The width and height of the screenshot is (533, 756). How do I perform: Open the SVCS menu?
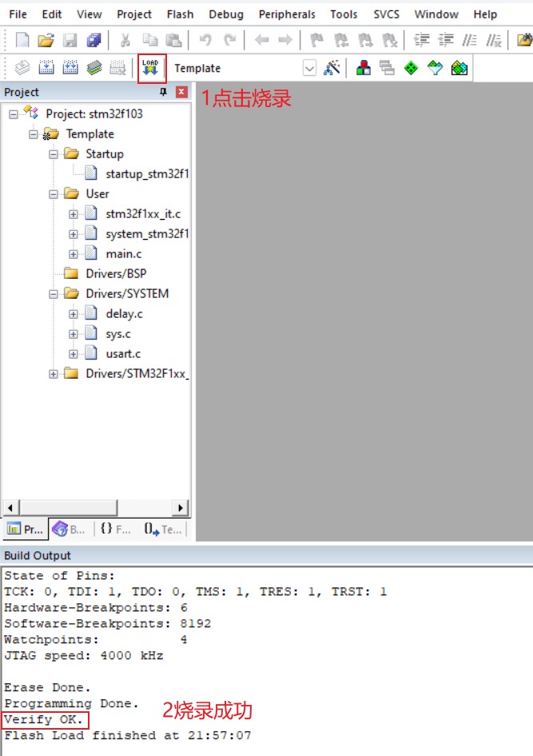tap(387, 14)
